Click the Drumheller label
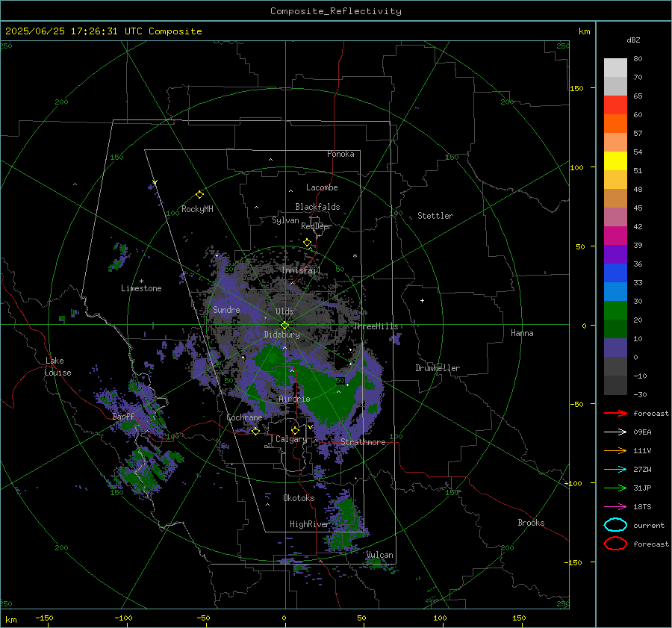 pyautogui.click(x=438, y=368)
